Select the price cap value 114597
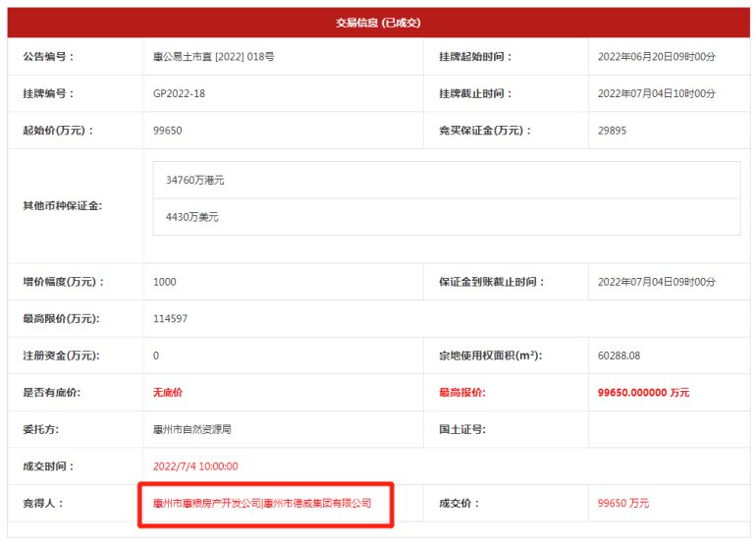756x546 pixels. 170,319
